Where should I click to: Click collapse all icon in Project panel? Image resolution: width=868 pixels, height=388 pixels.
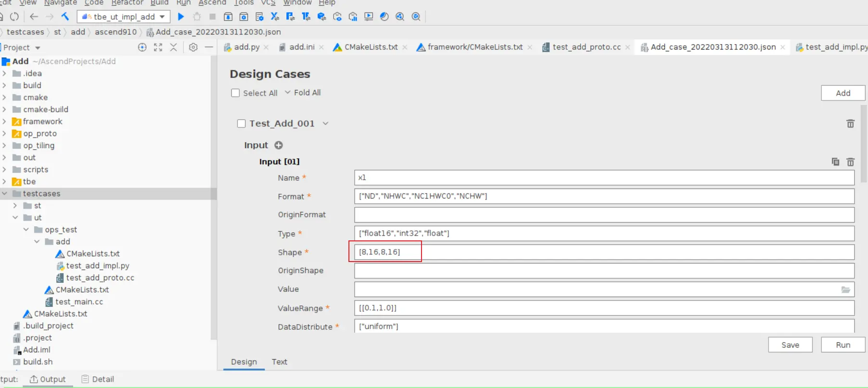[x=174, y=47]
